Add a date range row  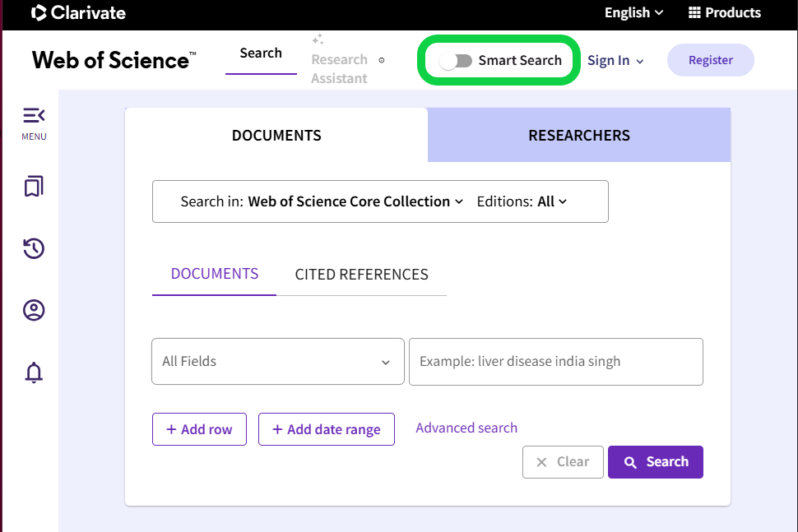tap(326, 429)
